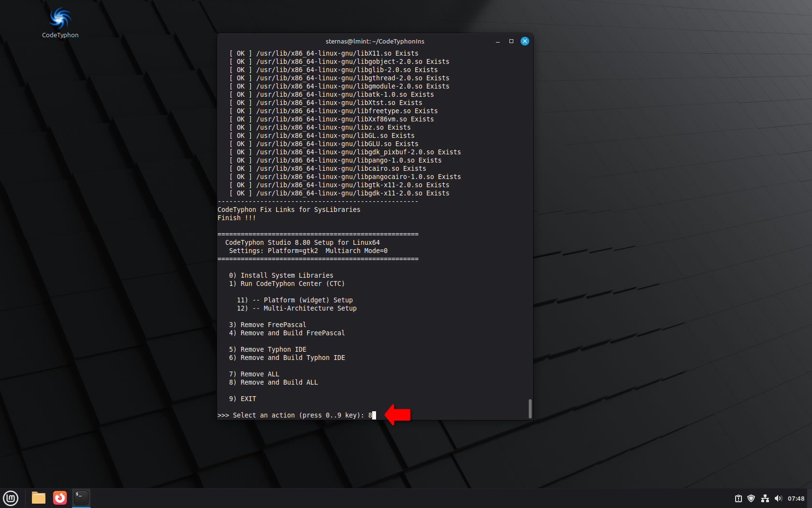Click 'Settings: Platform=gtk2 Multiarch Mode=0' line

click(308, 251)
